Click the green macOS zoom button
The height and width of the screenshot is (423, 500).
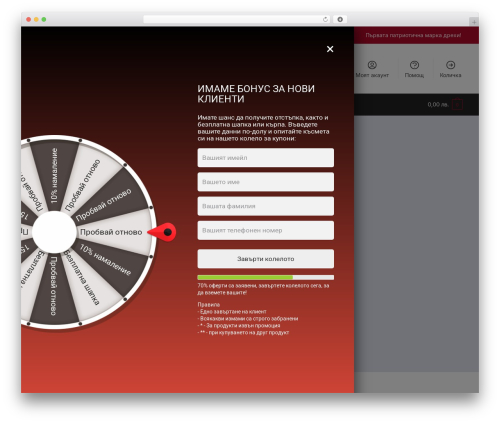pyautogui.click(x=44, y=19)
